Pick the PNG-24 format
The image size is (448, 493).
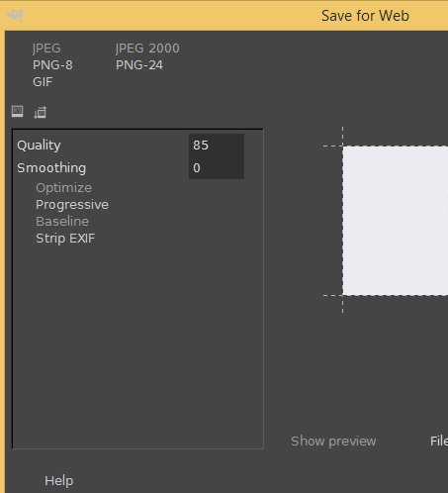139,65
